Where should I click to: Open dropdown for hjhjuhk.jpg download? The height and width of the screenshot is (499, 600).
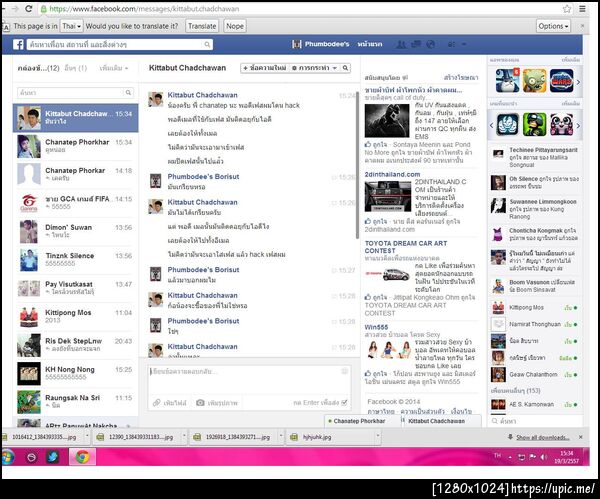tap(378, 436)
